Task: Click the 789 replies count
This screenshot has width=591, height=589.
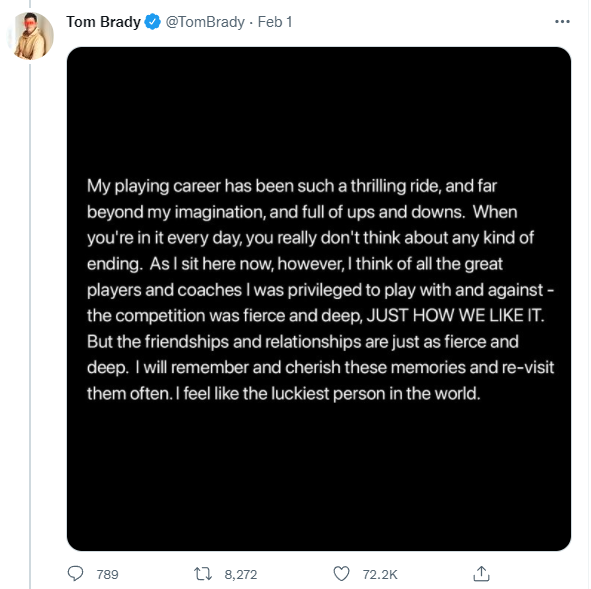Action: (107, 574)
